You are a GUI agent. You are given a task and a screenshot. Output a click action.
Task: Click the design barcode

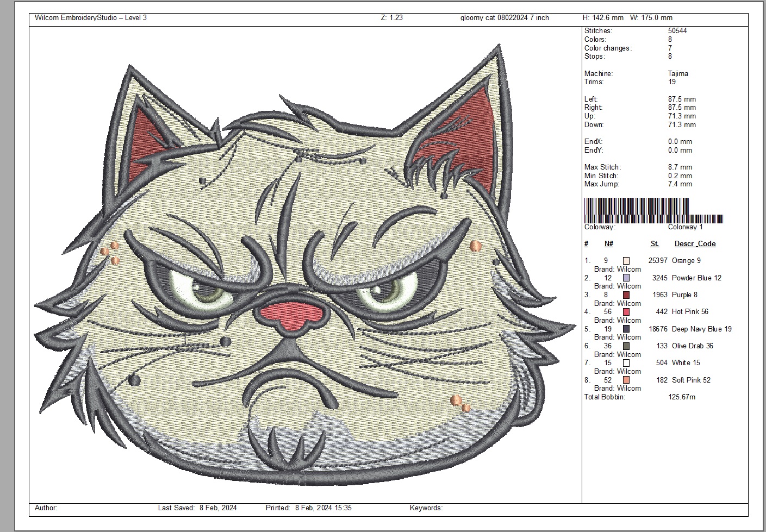653,210
